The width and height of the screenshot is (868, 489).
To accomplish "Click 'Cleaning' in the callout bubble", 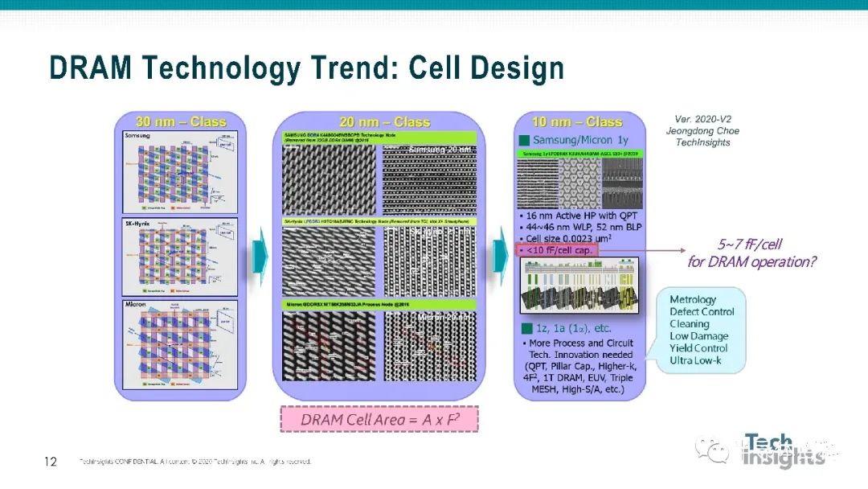I will click(x=690, y=324).
